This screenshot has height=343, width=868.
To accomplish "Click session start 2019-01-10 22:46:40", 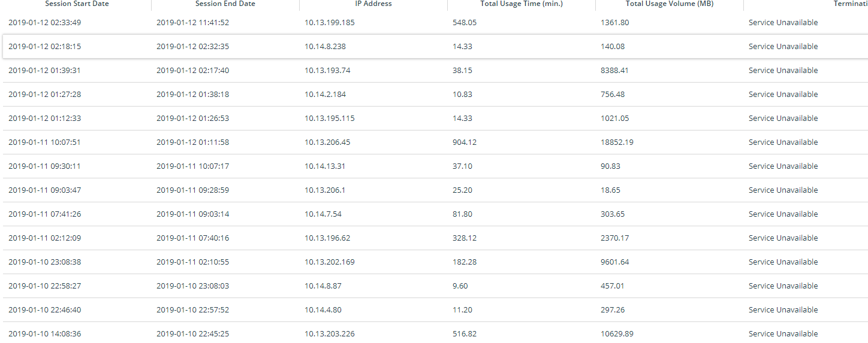I will coord(44,310).
